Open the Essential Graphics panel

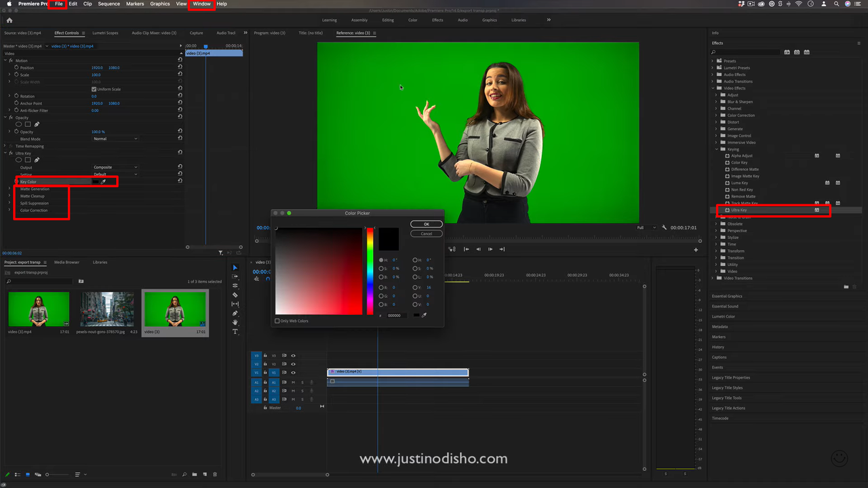click(727, 297)
